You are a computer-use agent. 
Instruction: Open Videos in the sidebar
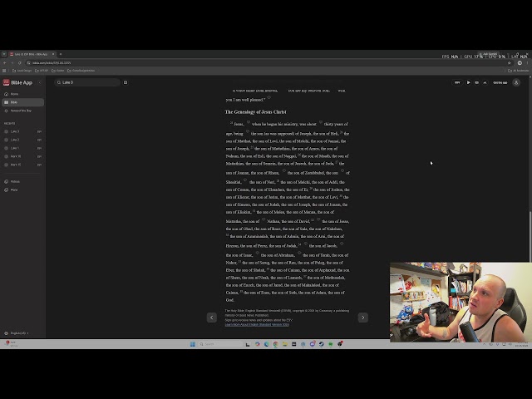[x=22, y=181]
